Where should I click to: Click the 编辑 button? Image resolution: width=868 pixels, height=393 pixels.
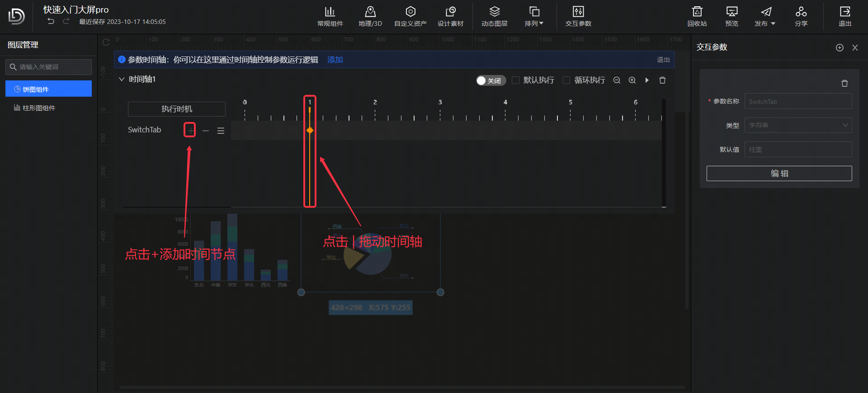click(779, 173)
